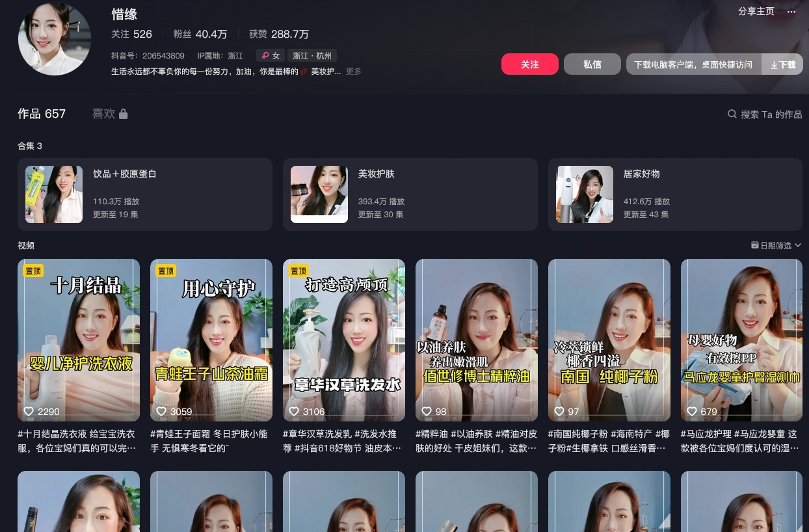This screenshot has width=809, height=532.
Task: Click the 关注 526 following count
Action: tap(131, 34)
